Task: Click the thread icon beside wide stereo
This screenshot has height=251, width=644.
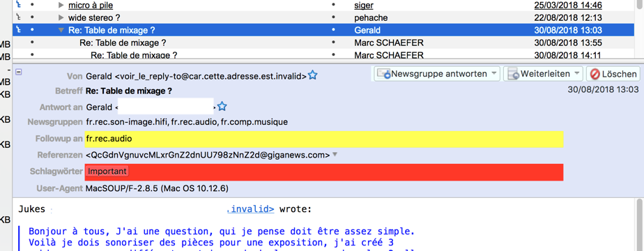Action: (17, 17)
